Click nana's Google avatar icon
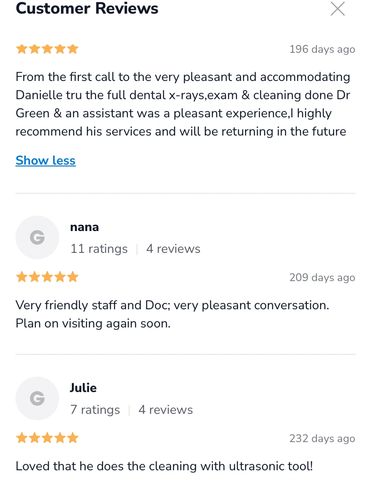The image size is (370, 493). [x=37, y=237]
